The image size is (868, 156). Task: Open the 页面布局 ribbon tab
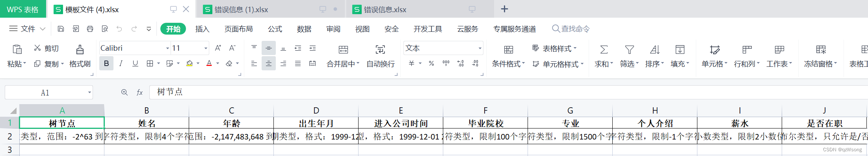238,29
